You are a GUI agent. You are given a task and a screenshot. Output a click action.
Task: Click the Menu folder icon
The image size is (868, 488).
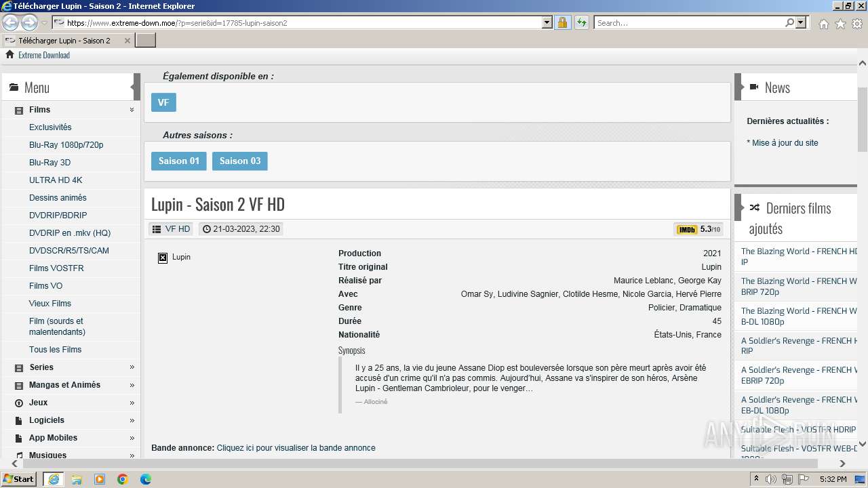(x=14, y=87)
